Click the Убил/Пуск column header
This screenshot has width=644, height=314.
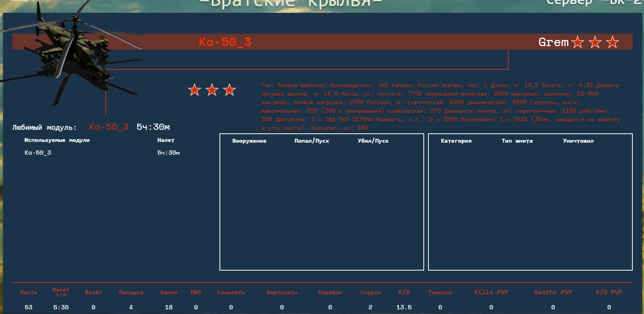click(x=373, y=141)
